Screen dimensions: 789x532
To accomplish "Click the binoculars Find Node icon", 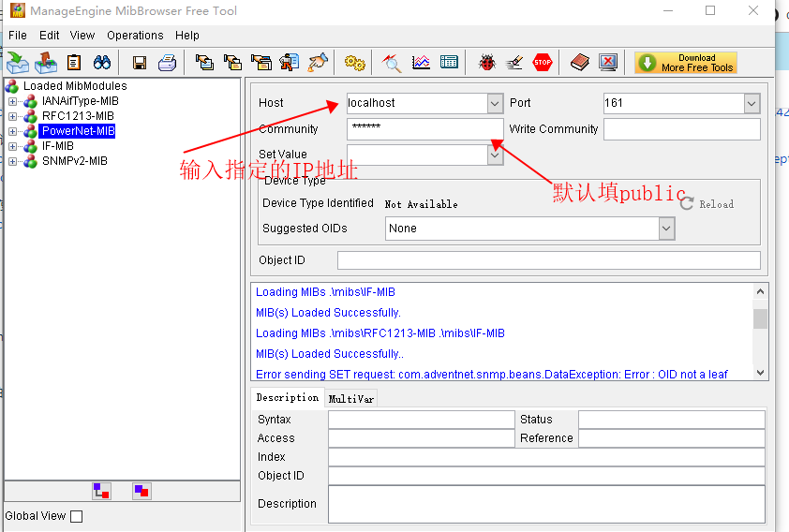I will pos(102,63).
